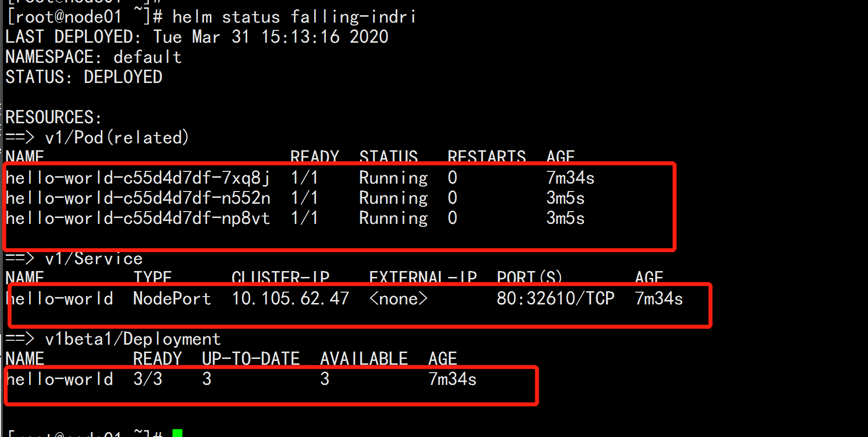Image resolution: width=868 pixels, height=437 pixels.
Task: Click the '==> v1beta1/Deployment' section header
Action: coord(113,339)
